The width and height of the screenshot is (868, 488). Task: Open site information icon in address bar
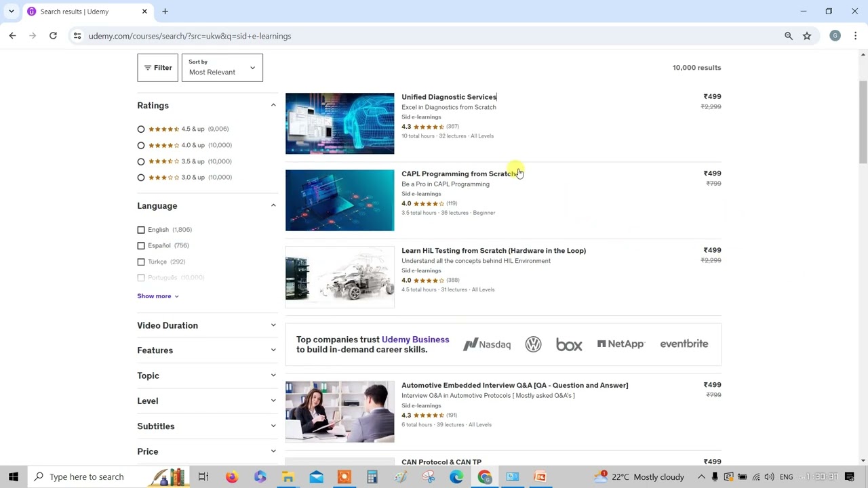77,36
